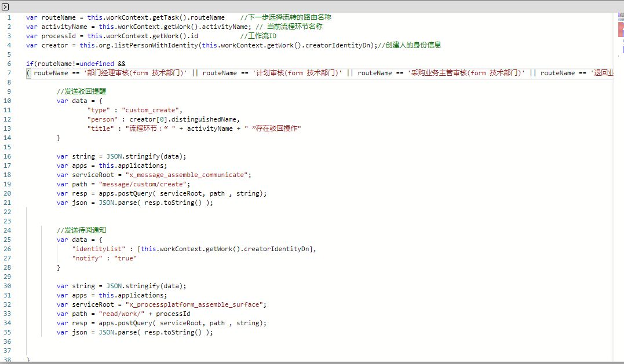Click 'apps.postQuery' call on line 34

coord(125,323)
